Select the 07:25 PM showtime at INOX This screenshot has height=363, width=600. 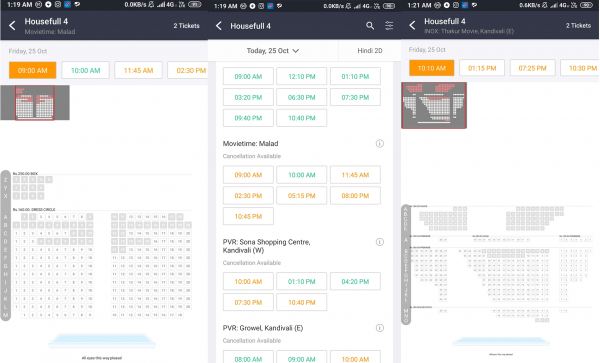click(532, 68)
